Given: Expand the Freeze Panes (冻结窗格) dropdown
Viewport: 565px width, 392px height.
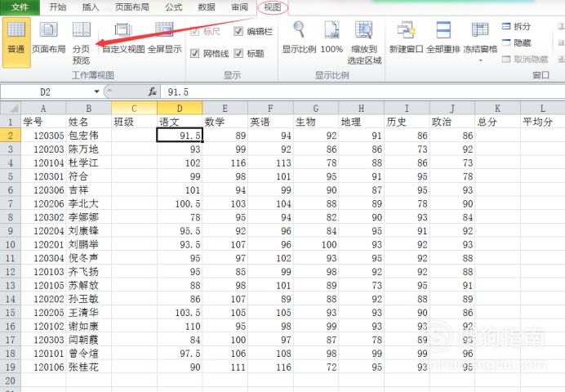Looking at the screenshot, I should click(480, 60).
